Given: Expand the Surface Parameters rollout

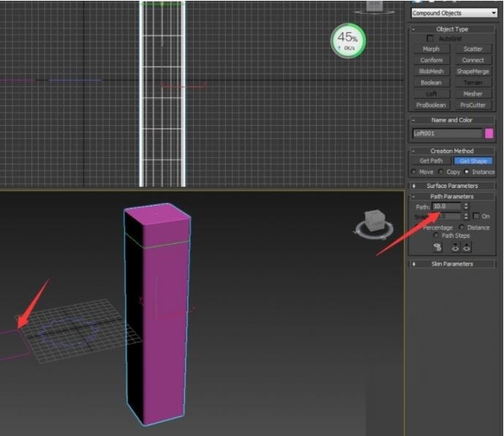Looking at the screenshot, I should 451,186.
